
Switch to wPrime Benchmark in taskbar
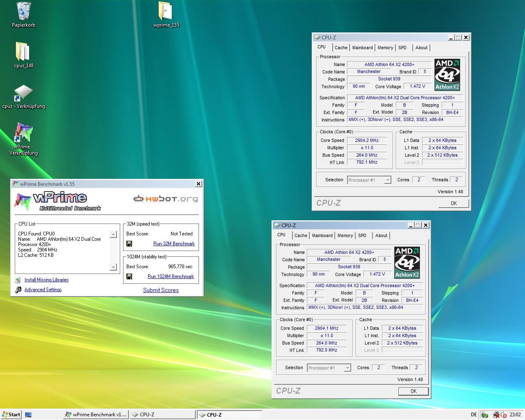(x=96, y=415)
